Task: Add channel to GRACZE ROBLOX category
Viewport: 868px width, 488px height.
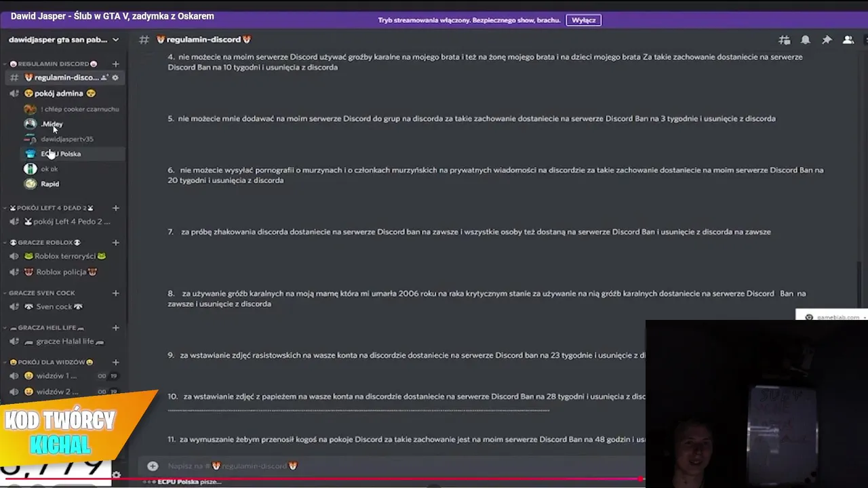Action: (x=115, y=243)
